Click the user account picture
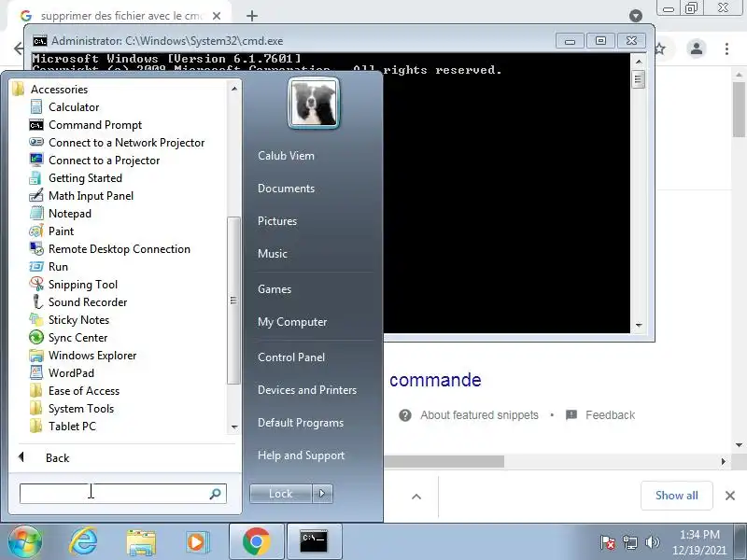Screen dimensions: 747x560 314,103
